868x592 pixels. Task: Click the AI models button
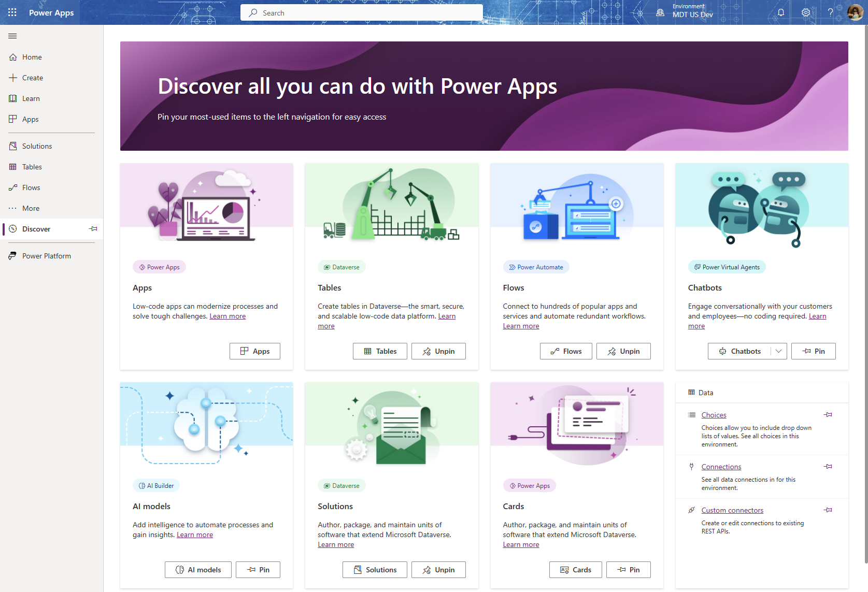pyautogui.click(x=198, y=570)
